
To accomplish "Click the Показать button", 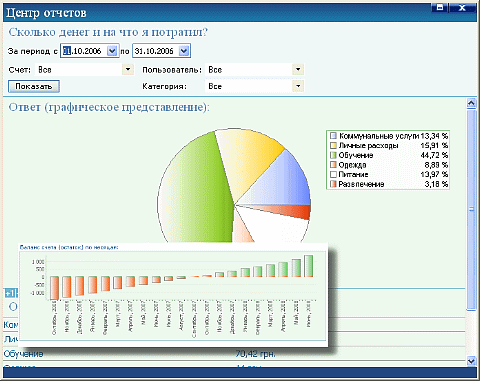I will point(34,86).
